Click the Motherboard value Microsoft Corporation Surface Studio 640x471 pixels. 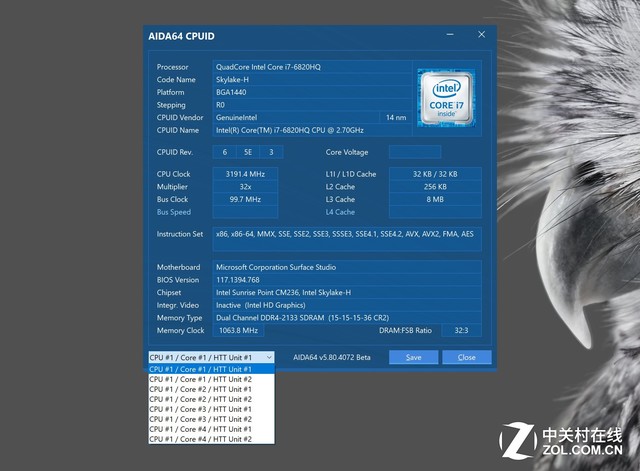[x=347, y=267]
